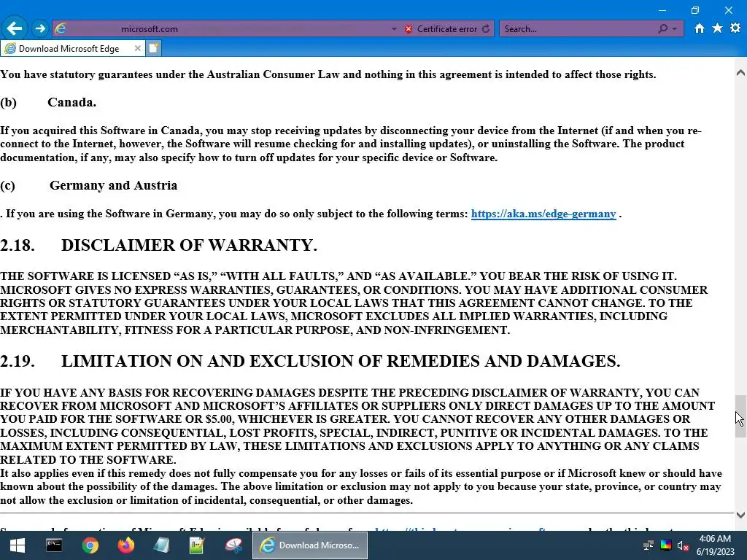
Task: Open the Tools gear menu
Action: [x=735, y=28]
